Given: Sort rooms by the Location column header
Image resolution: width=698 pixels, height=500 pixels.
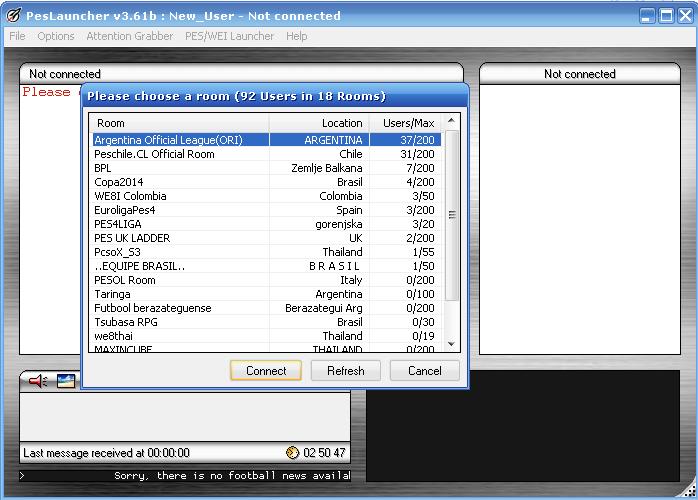Looking at the screenshot, I should coord(319,123).
